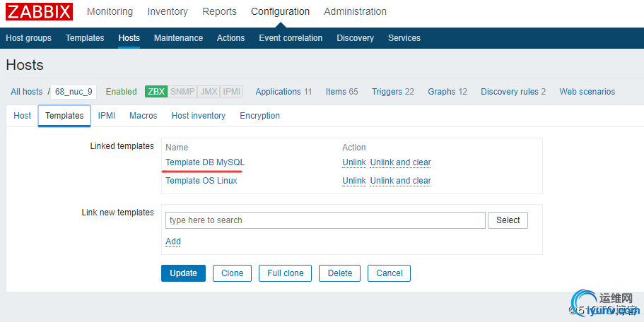
Task: View Discovery rules for host
Action: point(513,92)
